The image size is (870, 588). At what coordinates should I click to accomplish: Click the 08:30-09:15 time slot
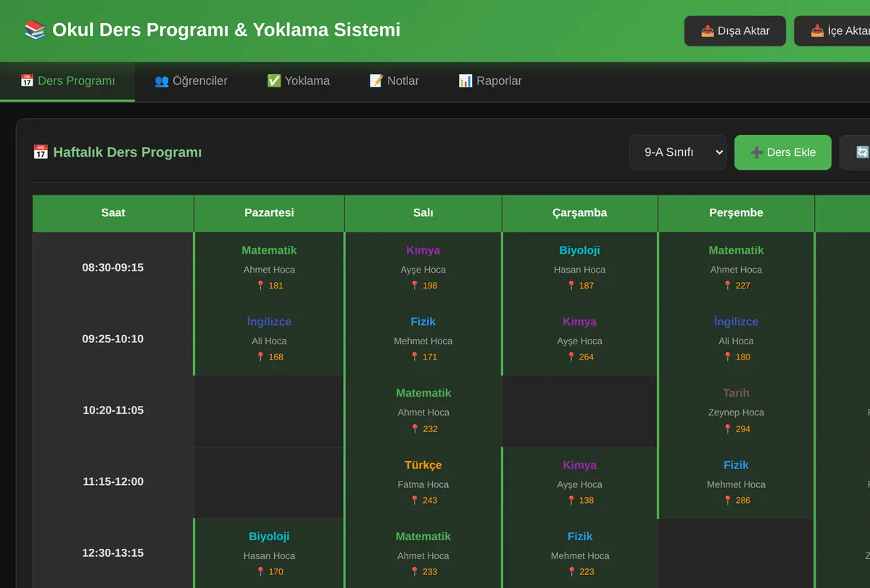point(113,268)
